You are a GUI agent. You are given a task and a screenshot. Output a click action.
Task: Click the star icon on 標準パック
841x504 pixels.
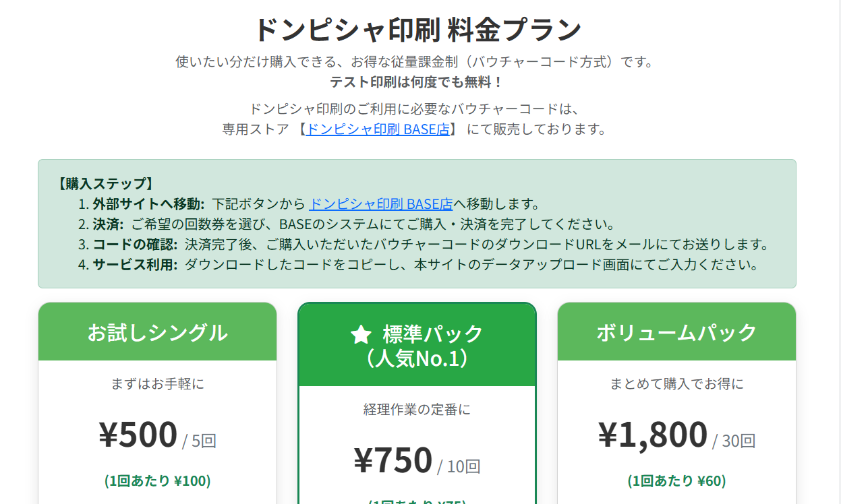(361, 334)
